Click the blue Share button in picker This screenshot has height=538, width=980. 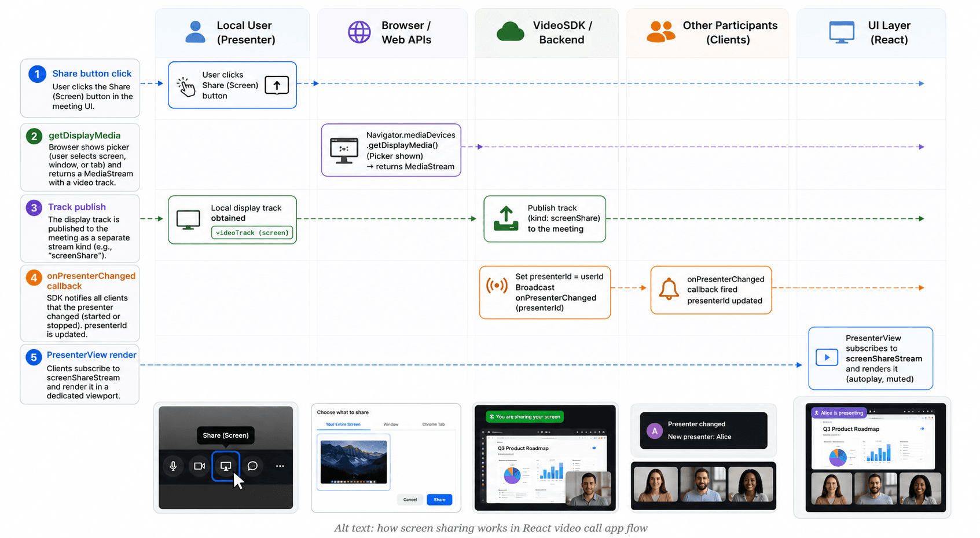pos(439,499)
